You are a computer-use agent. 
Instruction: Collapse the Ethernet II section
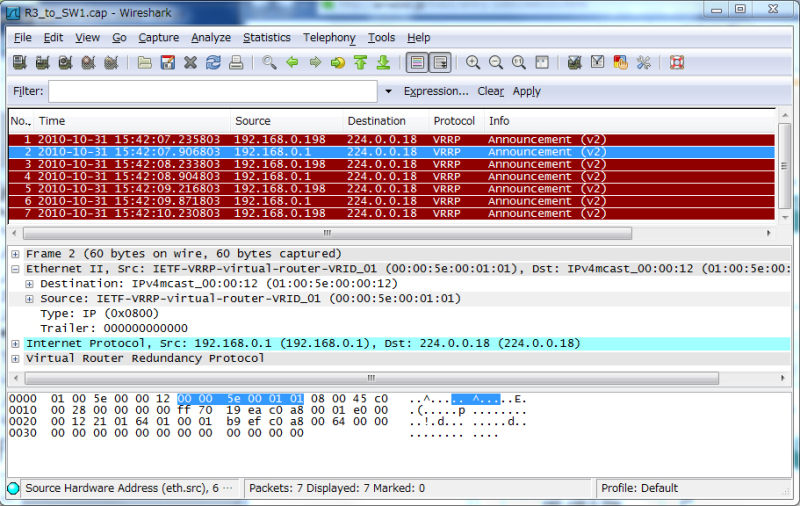(16, 269)
